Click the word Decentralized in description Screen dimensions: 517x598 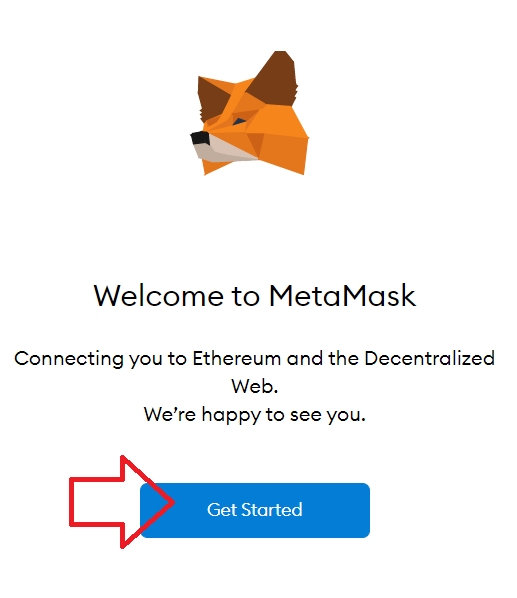pyautogui.click(x=430, y=358)
